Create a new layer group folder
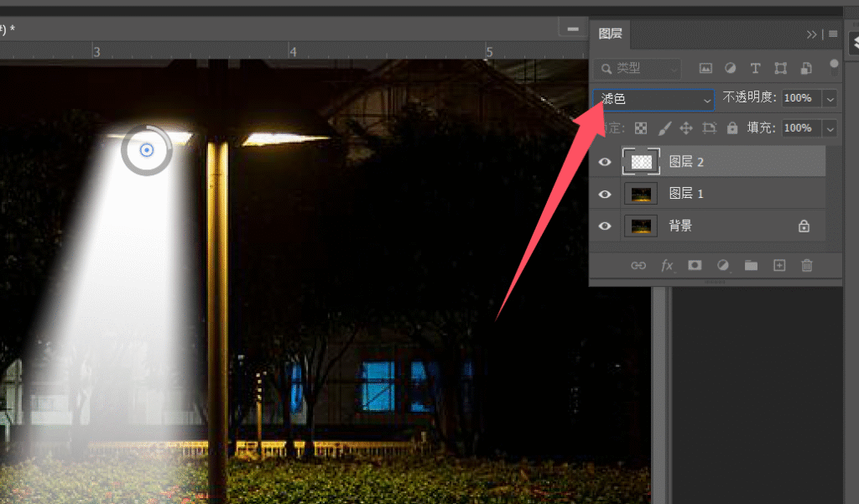 (x=751, y=266)
